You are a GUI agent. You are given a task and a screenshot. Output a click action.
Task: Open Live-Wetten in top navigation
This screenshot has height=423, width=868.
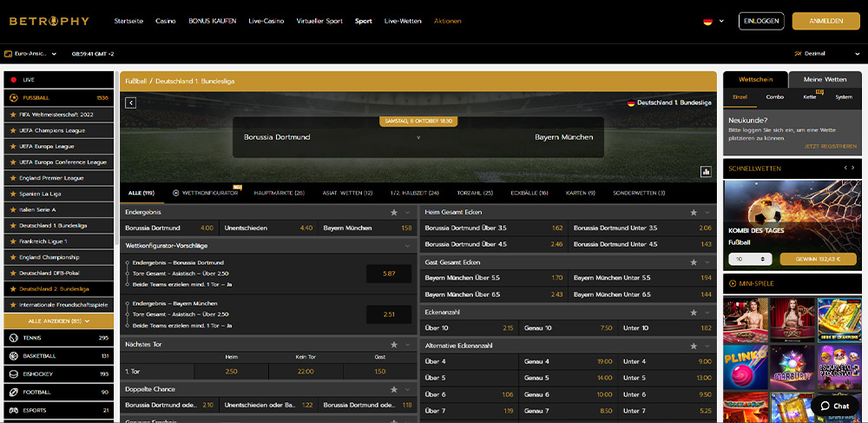(403, 21)
